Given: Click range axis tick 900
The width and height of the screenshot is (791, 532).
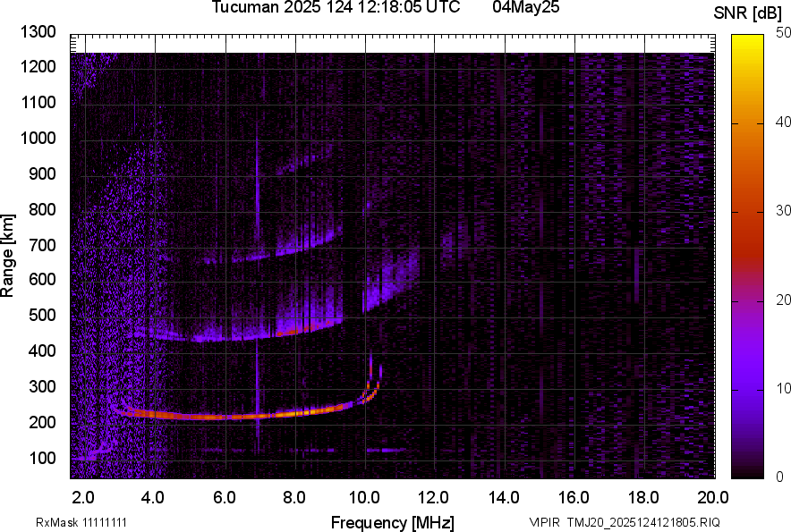Looking at the screenshot, I should (x=42, y=173).
